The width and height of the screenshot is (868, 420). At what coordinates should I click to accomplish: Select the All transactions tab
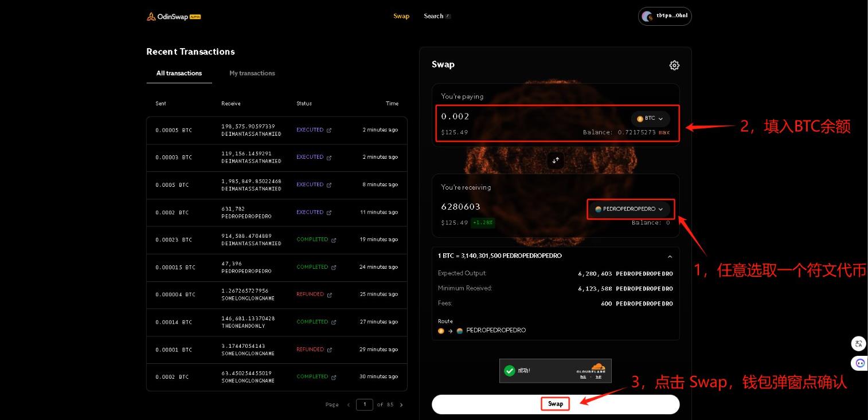point(179,73)
